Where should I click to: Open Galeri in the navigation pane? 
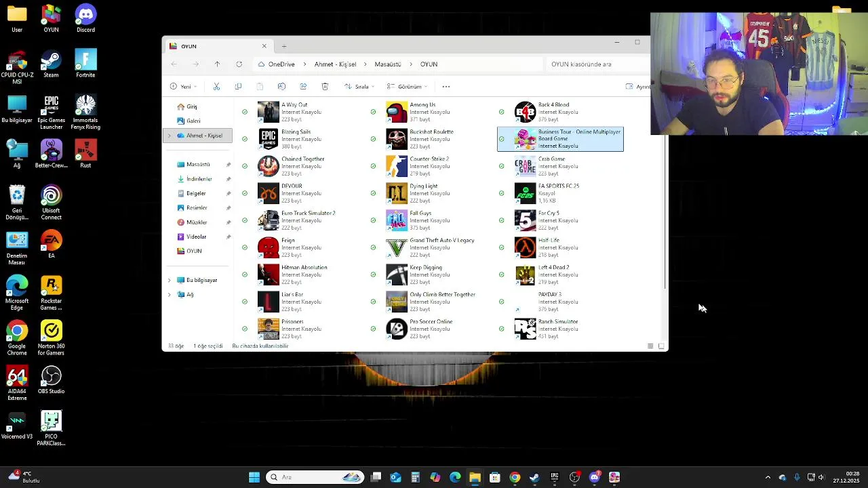pos(188,121)
